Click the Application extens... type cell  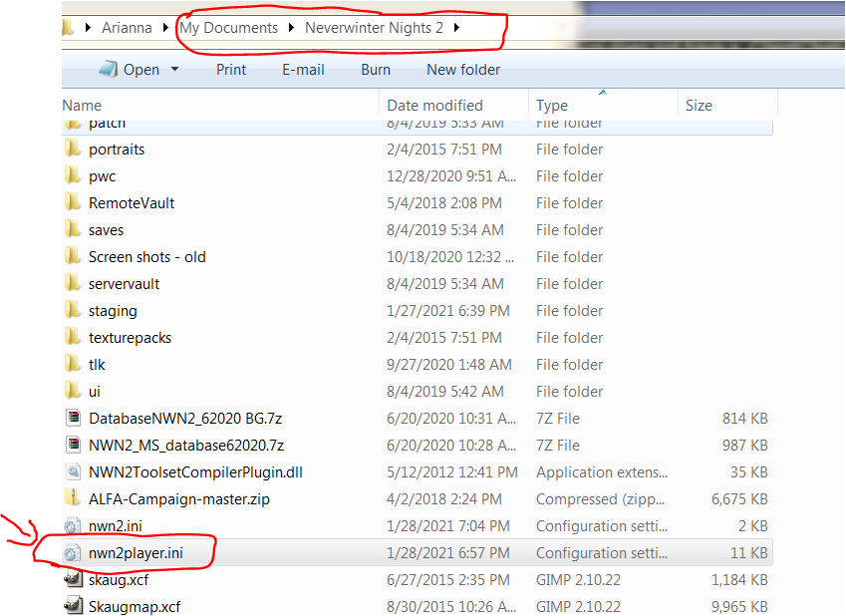click(602, 472)
